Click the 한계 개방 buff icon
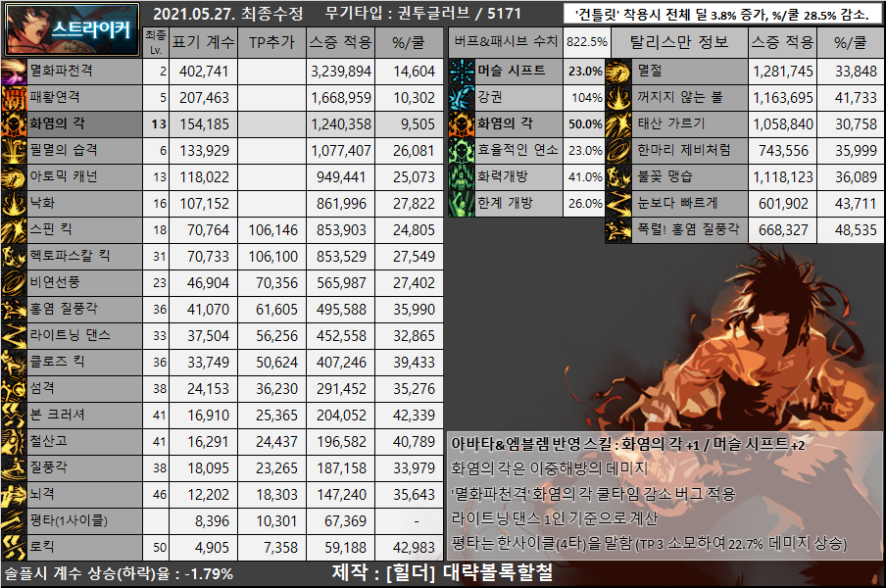Screen dimensions: 886x588 (x=462, y=203)
